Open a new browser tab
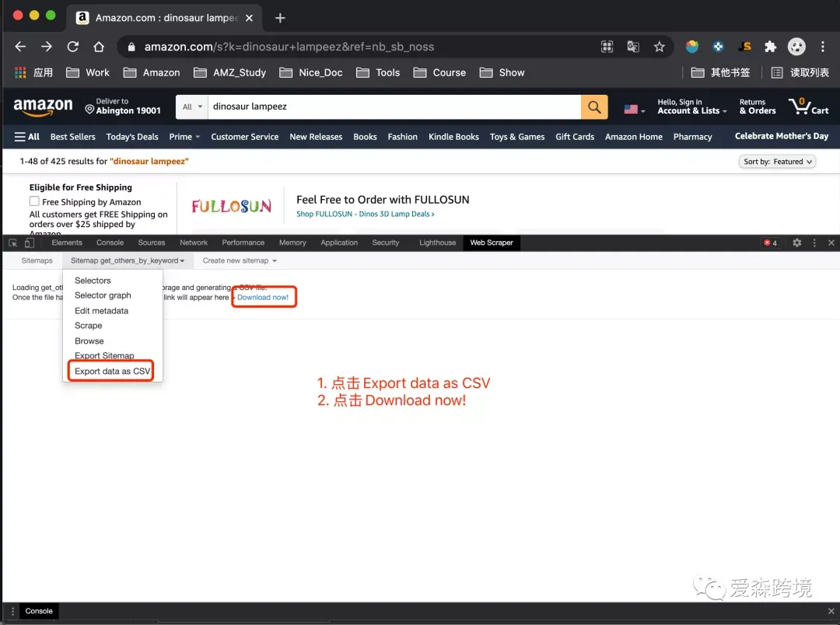840x625 pixels. (280, 18)
